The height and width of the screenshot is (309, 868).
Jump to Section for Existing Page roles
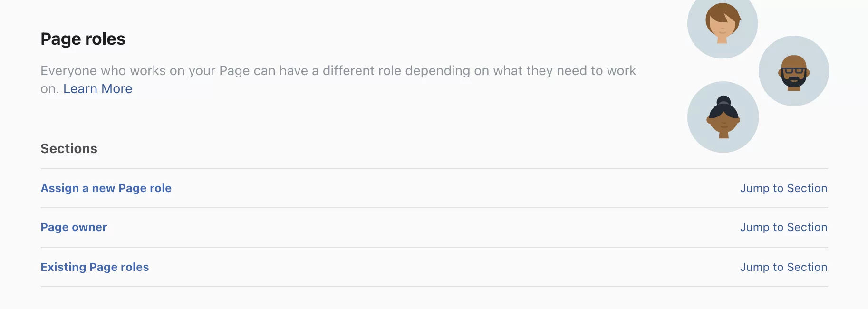[783, 267]
